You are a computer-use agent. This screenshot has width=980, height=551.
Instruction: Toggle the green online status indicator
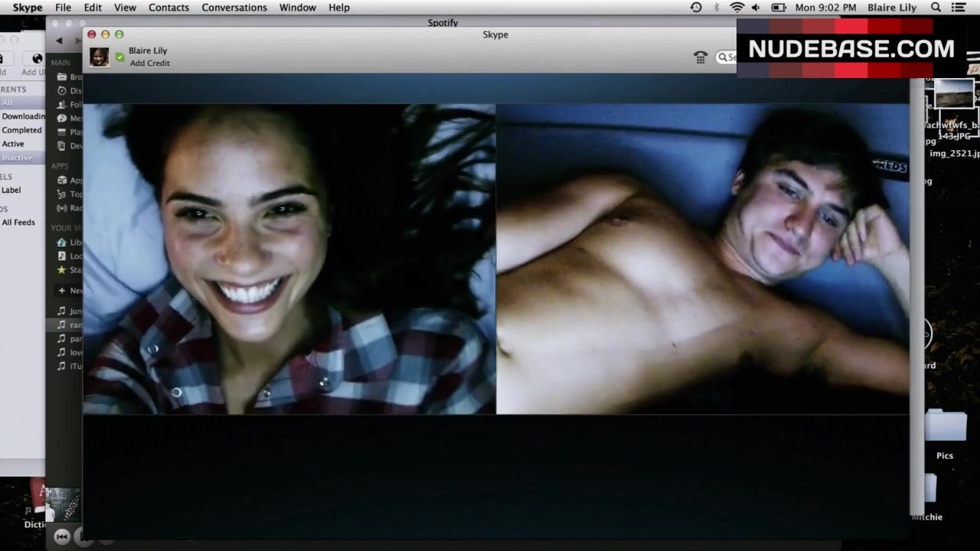pos(119,57)
